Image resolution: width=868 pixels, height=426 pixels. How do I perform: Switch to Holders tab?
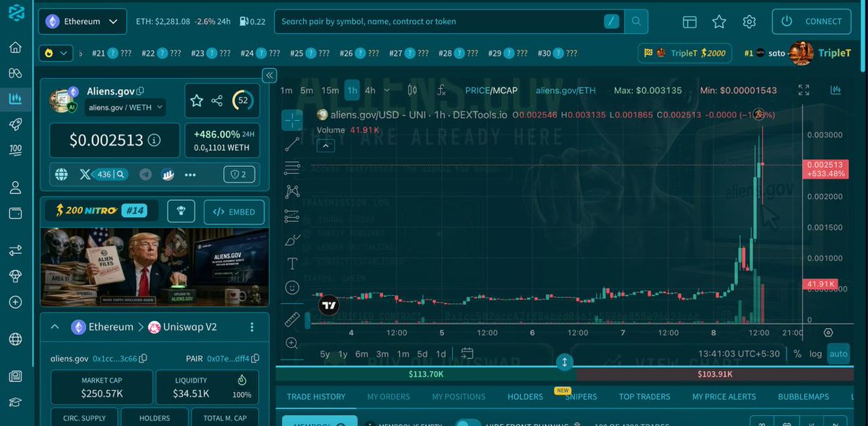pyautogui.click(x=525, y=396)
